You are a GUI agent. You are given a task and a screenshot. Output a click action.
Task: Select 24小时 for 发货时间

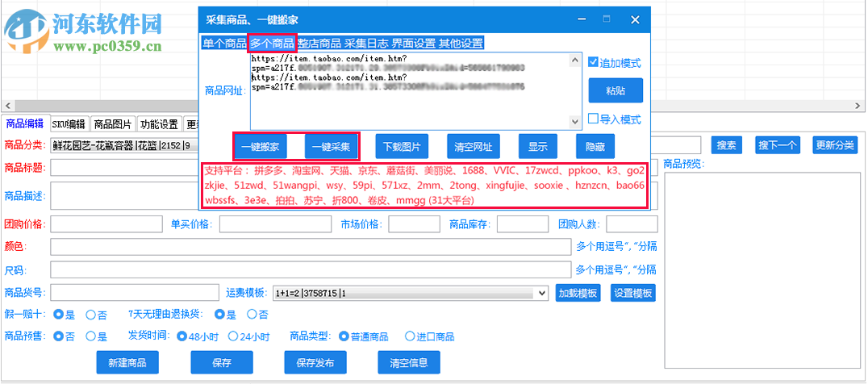(x=248, y=336)
